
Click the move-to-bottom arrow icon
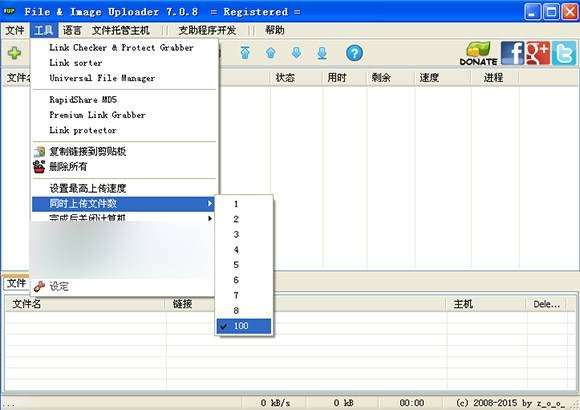(322, 53)
